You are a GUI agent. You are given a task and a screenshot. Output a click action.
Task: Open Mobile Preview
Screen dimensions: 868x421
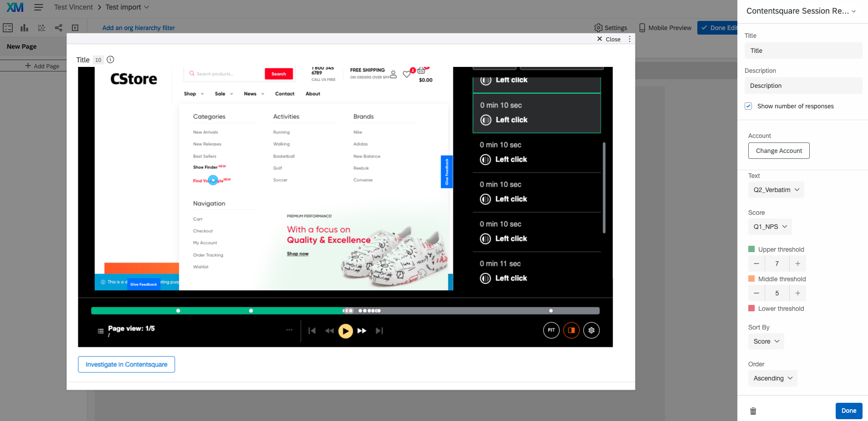pos(665,28)
